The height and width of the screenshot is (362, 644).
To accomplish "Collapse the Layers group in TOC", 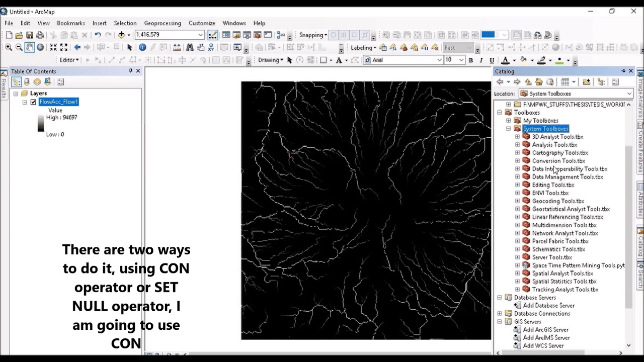I will (x=16, y=94).
